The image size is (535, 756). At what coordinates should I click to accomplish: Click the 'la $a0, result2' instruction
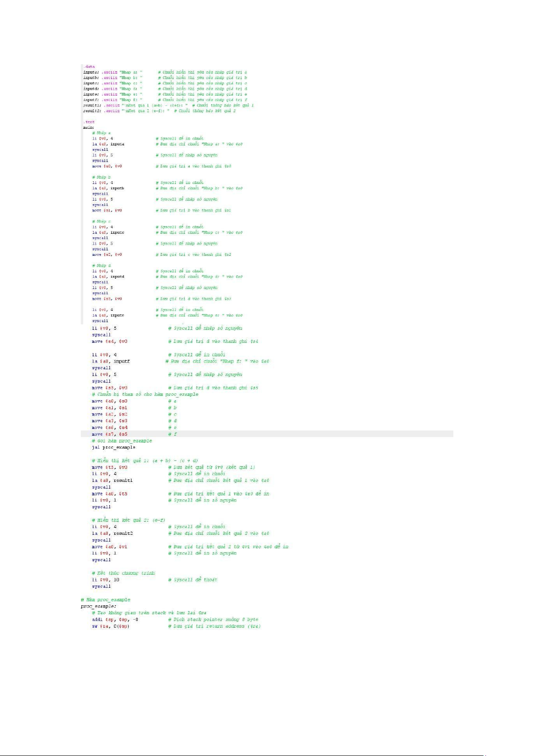[x=112, y=533]
